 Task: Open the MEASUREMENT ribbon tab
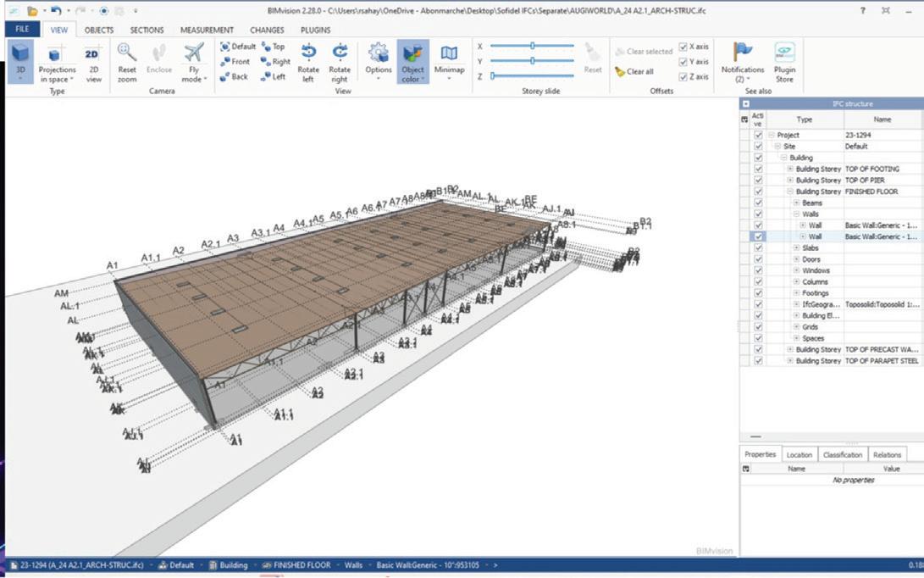[207, 30]
